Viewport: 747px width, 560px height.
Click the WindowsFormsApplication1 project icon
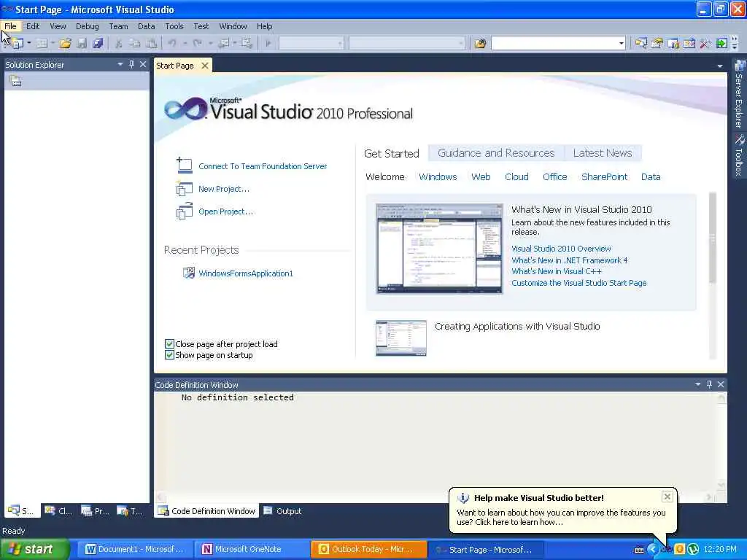pos(189,273)
